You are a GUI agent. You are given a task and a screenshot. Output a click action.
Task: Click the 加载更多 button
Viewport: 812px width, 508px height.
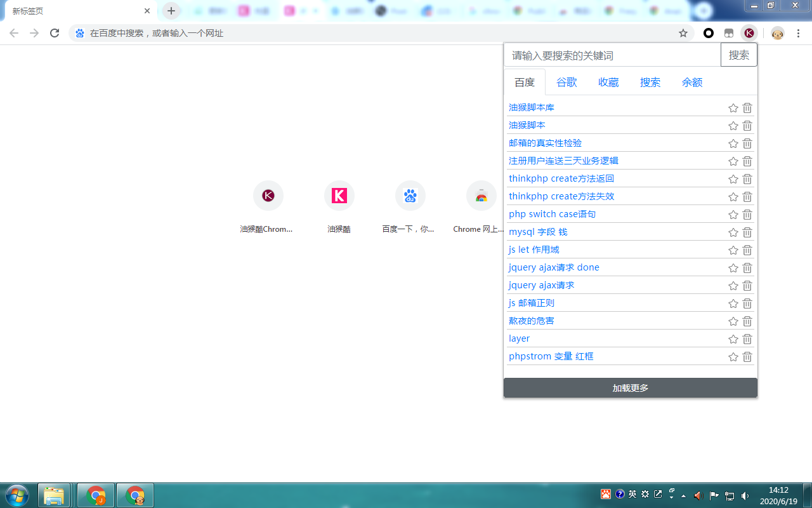tap(631, 388)
